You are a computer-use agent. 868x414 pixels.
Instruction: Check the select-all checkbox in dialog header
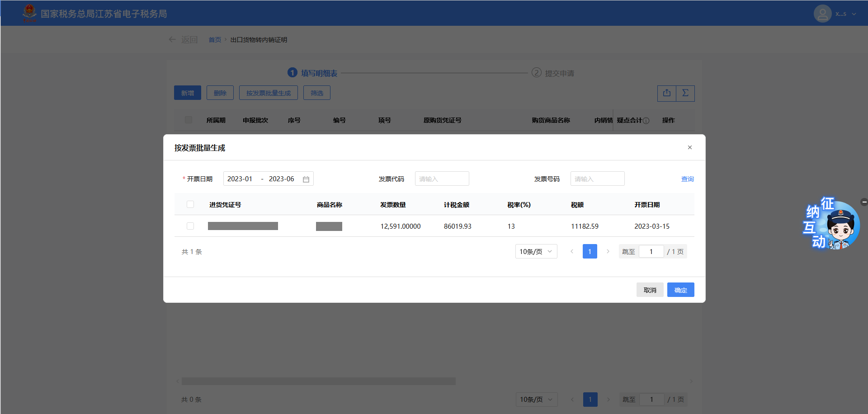(x=190, y=204)
